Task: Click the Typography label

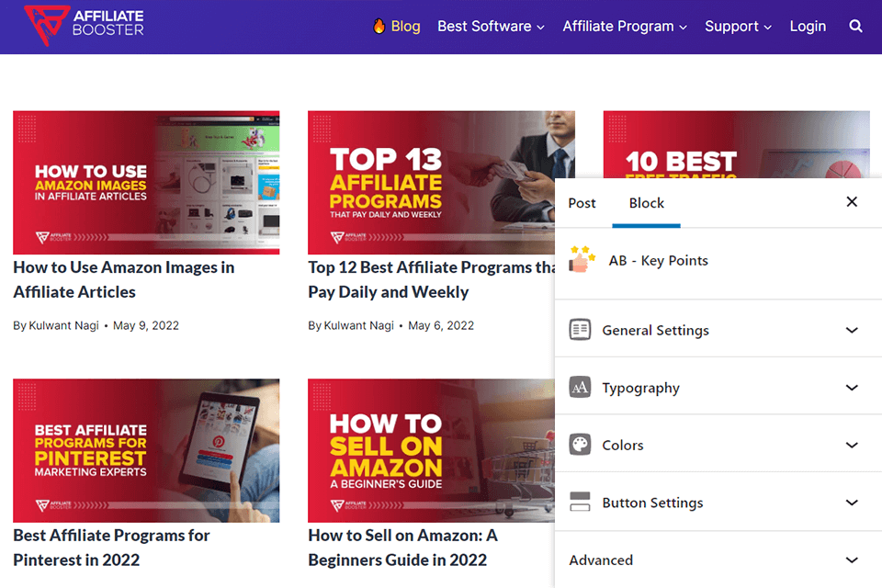Action: point(640,388)
